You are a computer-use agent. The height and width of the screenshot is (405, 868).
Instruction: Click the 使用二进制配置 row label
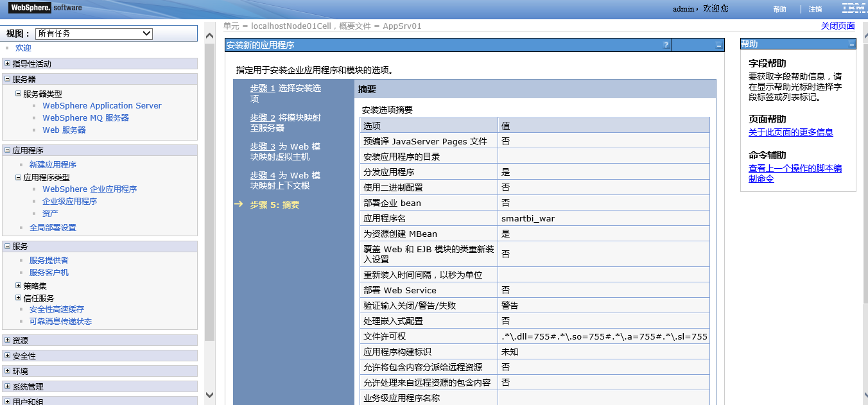[x=393, y=187]
